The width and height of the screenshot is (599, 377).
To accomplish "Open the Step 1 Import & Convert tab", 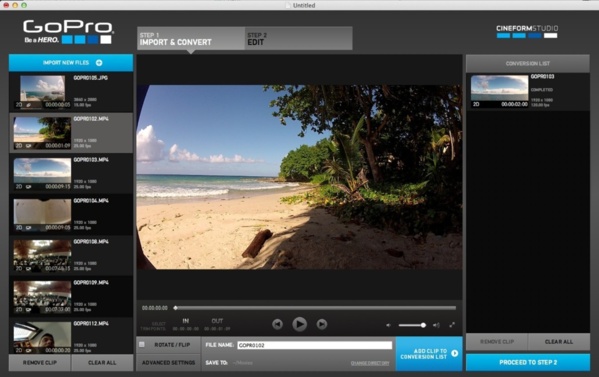I will (x=191, y=38).
